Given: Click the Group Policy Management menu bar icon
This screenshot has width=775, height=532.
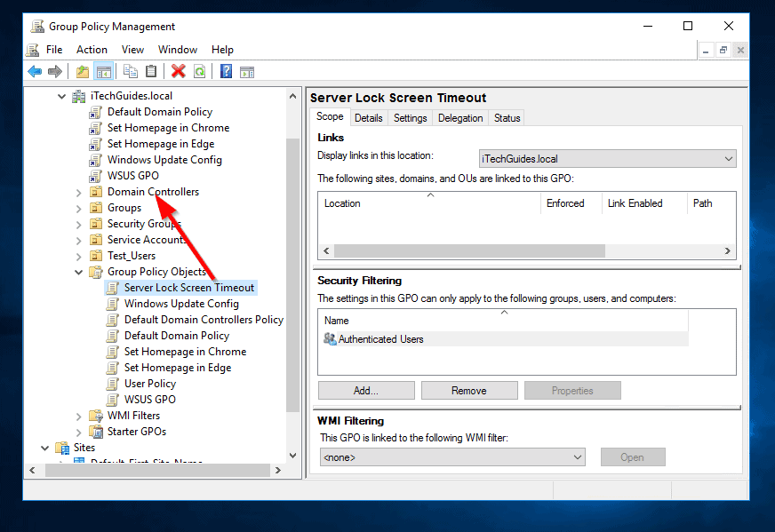Looking at the screenshot, I should [x=33, y=50].
